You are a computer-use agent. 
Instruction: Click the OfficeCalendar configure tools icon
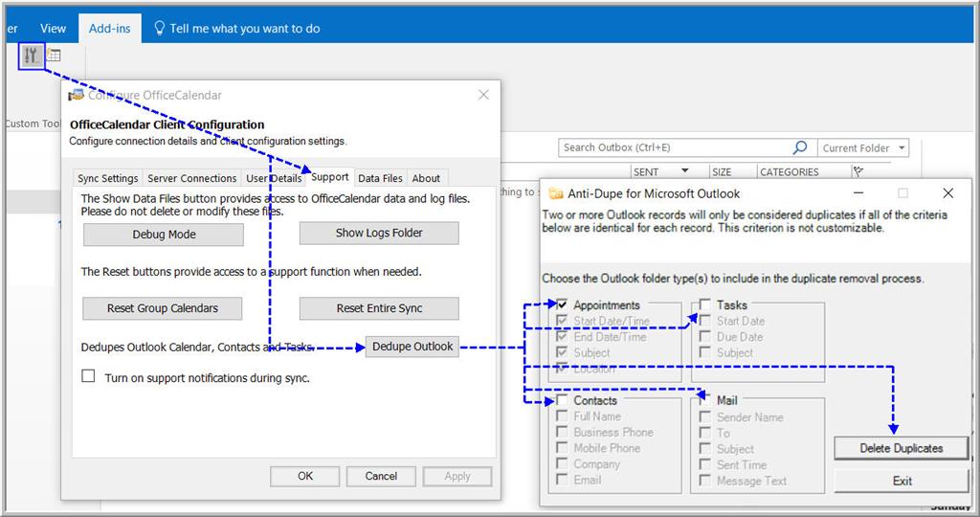[32, 56]
